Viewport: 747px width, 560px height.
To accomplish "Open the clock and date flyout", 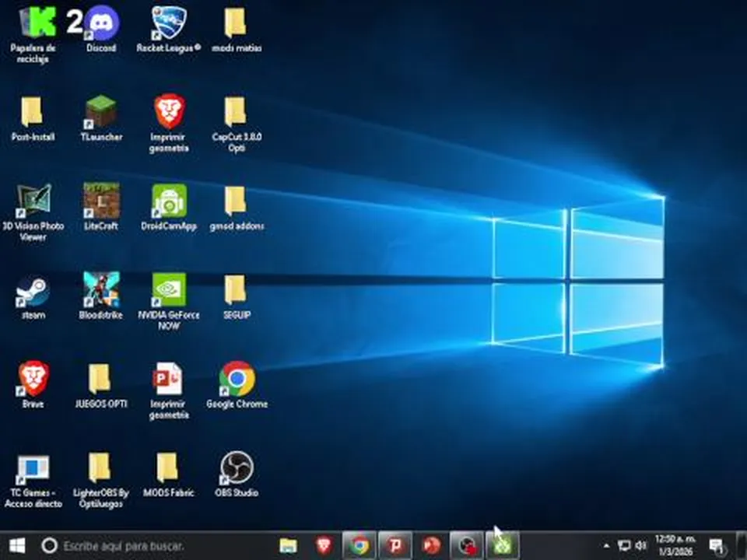I will (675, 546).
